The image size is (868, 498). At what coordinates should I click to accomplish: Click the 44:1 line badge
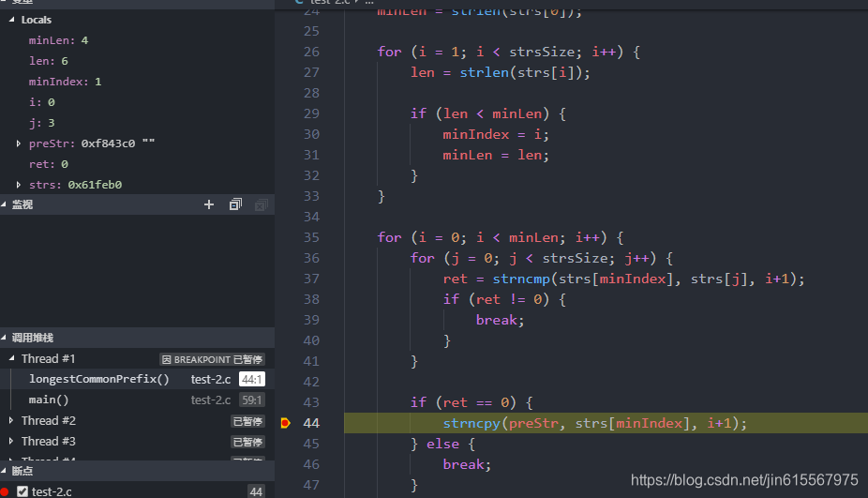click(252, 380)
